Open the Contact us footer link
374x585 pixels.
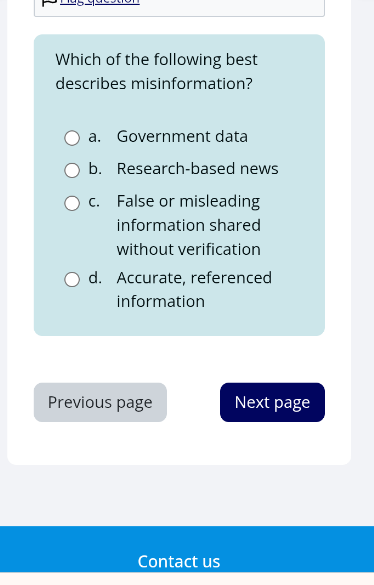click(179, 561)
